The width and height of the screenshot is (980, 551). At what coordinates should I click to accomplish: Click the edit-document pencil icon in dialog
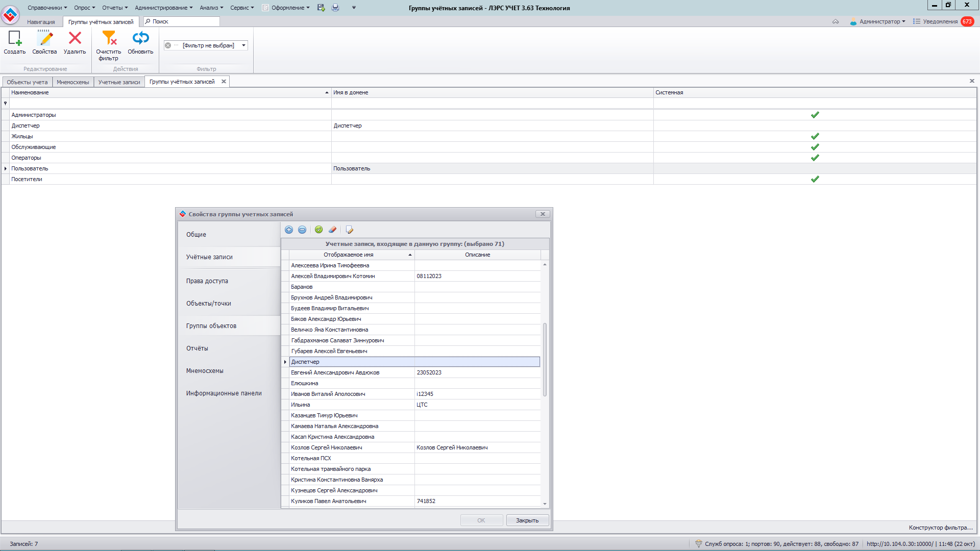tap(349, 230)
